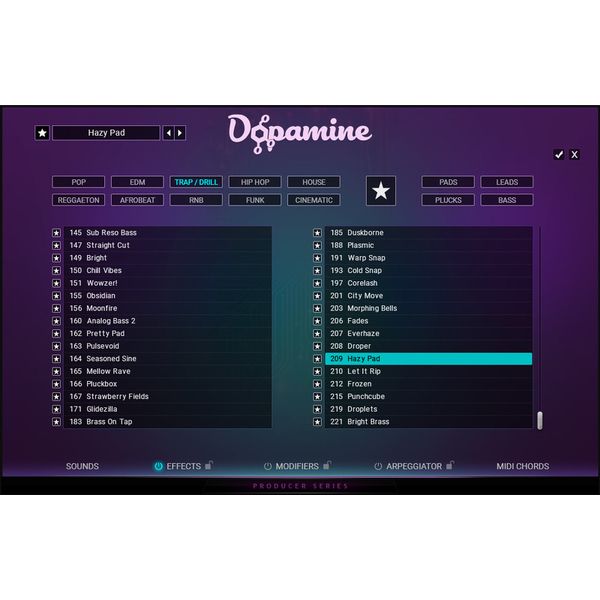Star the Pretty Pad preset

[x=56, y=334]
